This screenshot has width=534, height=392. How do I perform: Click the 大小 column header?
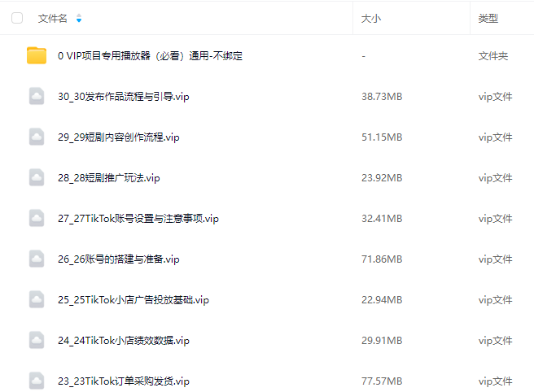(x=371, y=19)
